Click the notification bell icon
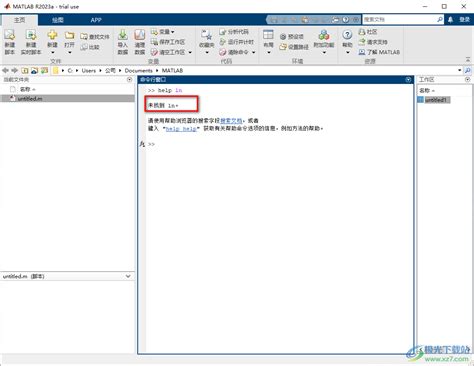Screen dimensions: 474x366 tap(450, 20)
